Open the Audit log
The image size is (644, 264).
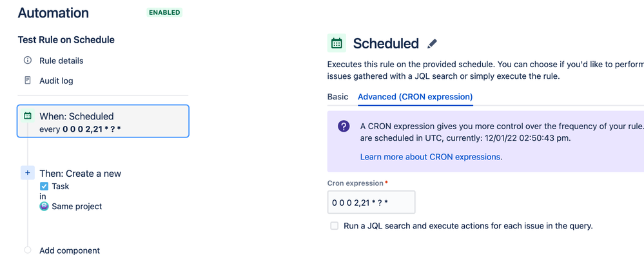[x=56, y=81]
